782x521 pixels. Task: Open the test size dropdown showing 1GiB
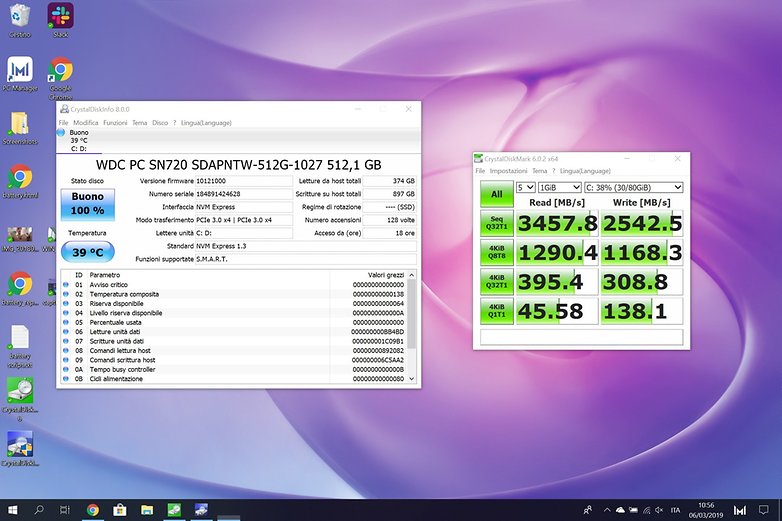pos(560,187)
